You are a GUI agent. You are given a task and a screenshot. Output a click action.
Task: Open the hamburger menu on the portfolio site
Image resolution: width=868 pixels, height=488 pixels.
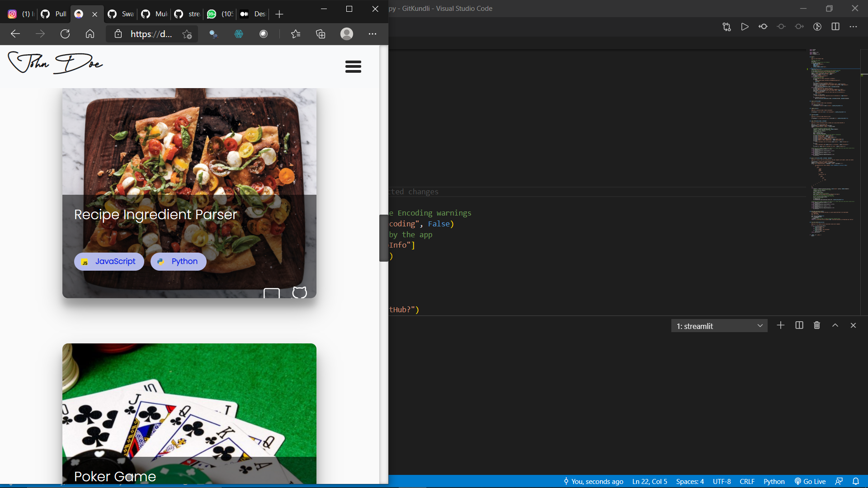coord(353,66)
